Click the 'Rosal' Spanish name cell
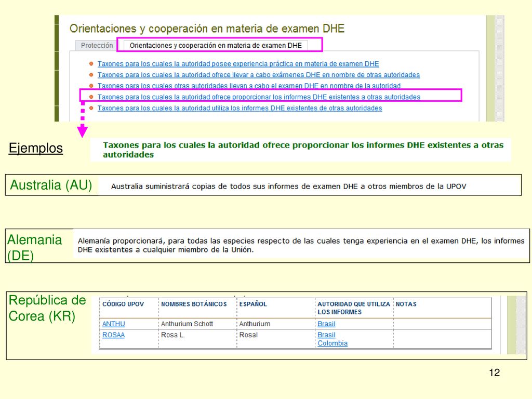 (248, 335)
